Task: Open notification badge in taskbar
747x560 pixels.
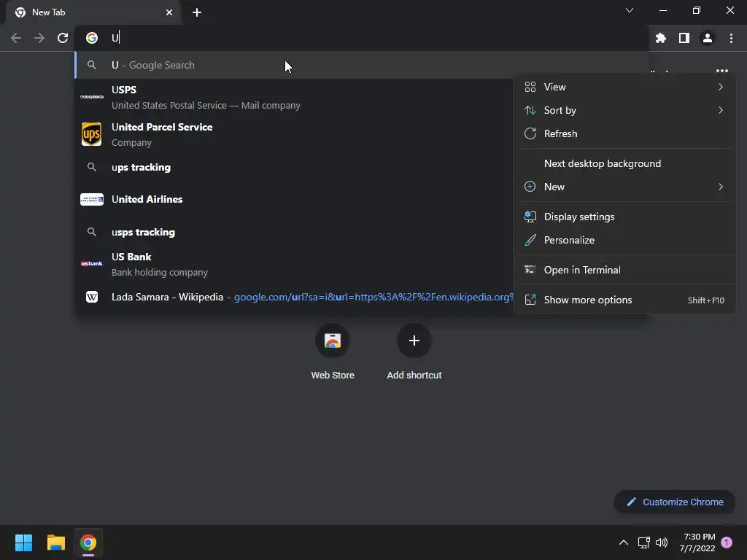Action: (x=727, y=542)
